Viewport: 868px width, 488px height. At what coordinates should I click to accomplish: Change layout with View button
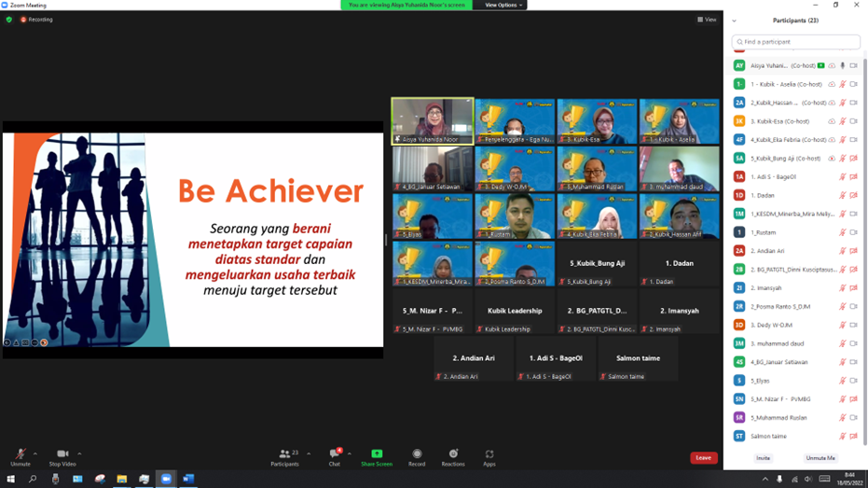coord(707,20)
